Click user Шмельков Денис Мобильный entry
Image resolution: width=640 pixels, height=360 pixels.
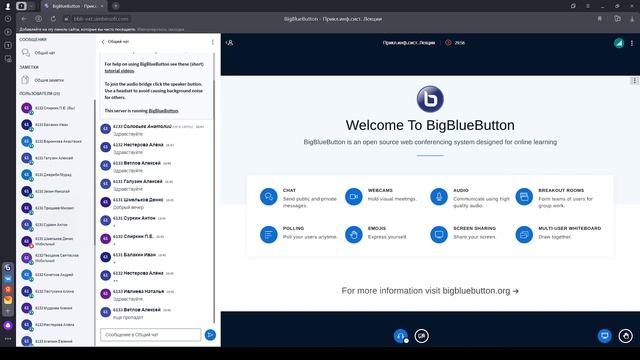tap(55, 241)
